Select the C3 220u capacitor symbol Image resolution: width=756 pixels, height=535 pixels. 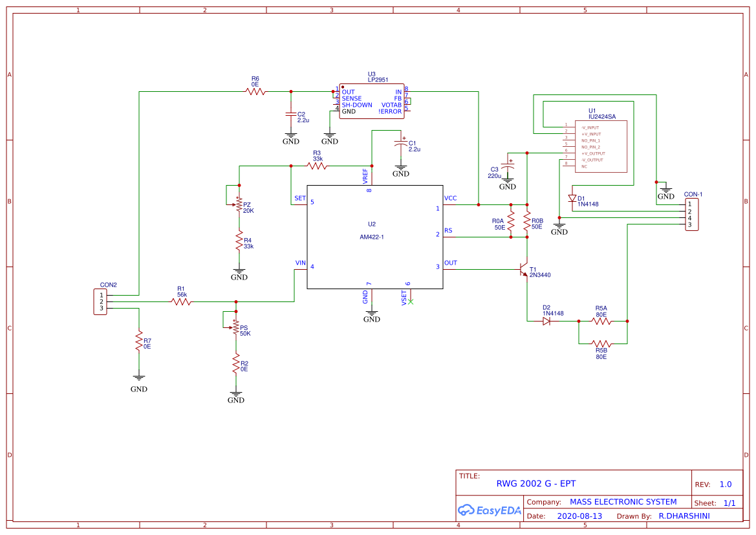[x=508, y=166]
